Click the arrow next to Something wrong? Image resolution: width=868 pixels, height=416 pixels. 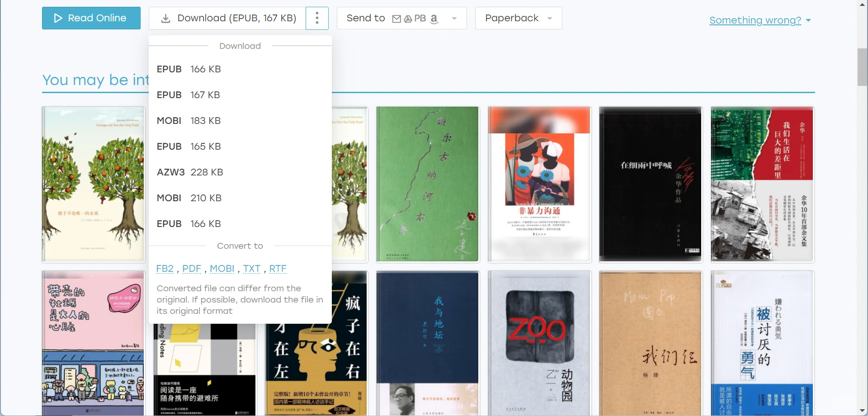pyautogui.click(x=808, y=21)
